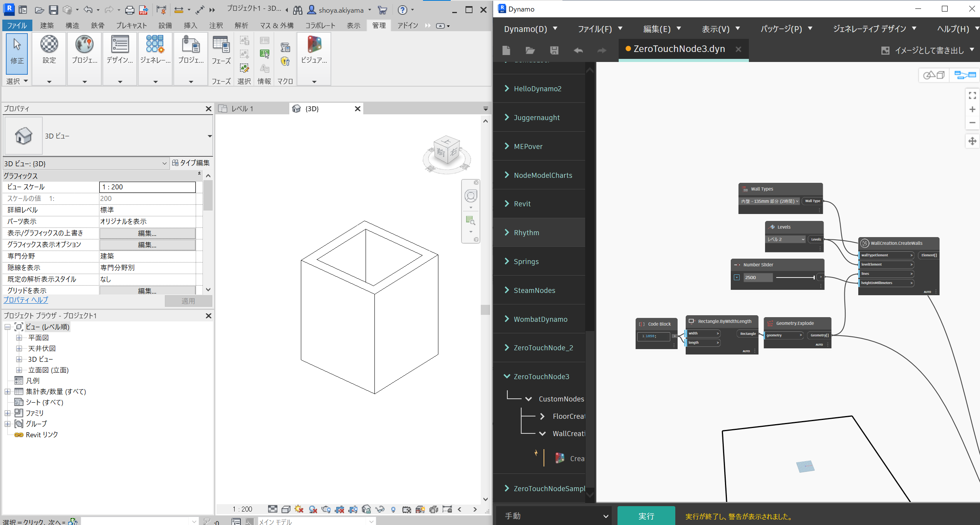Switch to graph view toggle in Dynamo
Viewport: 980px width, 525px height.
pyautogui.click(x=965, y=75)
